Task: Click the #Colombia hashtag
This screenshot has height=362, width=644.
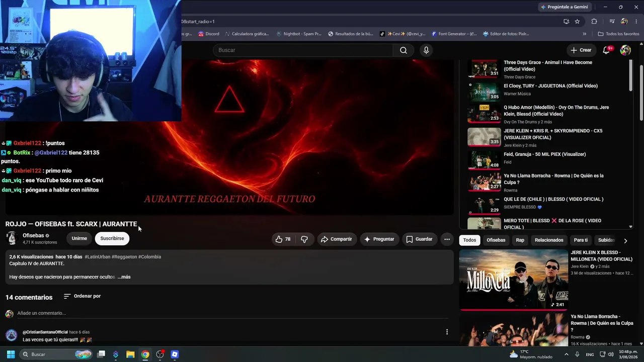Action: [150, 257]
